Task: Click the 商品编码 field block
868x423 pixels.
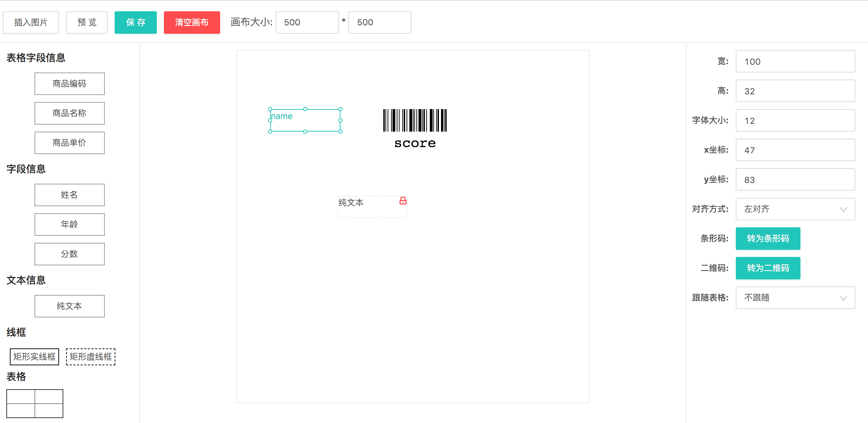Action: coord(70,84)
